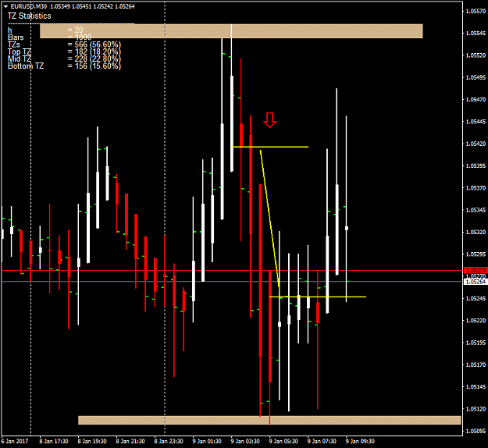Viewport: 488px width, 448px height.
Task: Click the 1.05320 price scale label
Action: [476, 232]
